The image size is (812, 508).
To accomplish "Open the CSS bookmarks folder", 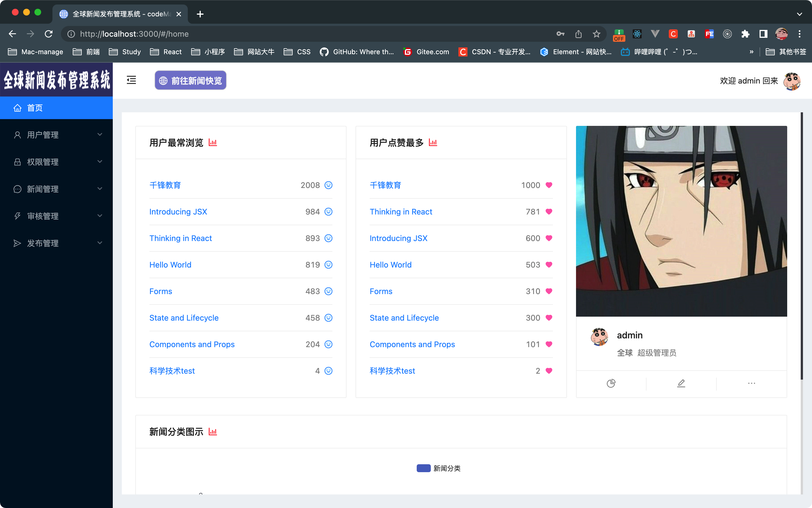I will coord(297,52).
